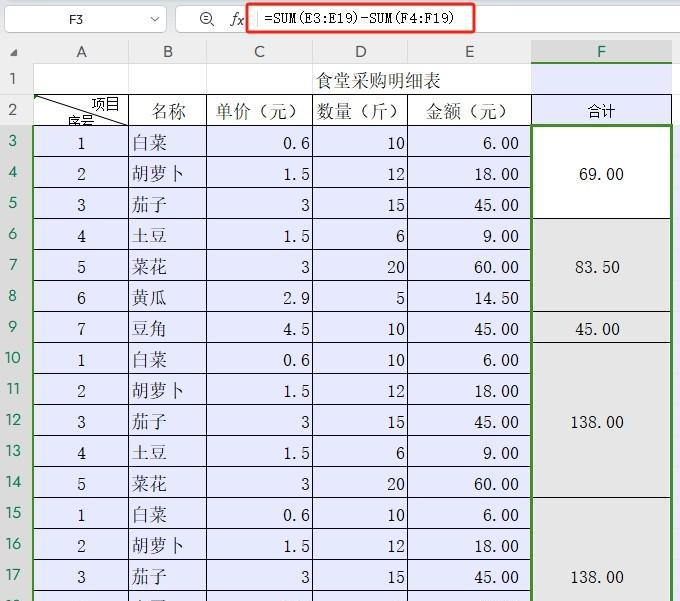Click 豆角 in row 9
680x601 pixels.
point(168,328)
